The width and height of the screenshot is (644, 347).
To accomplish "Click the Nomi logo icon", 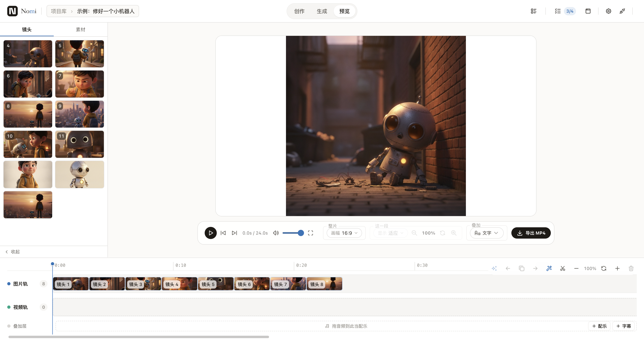I will tap(12, 11).
